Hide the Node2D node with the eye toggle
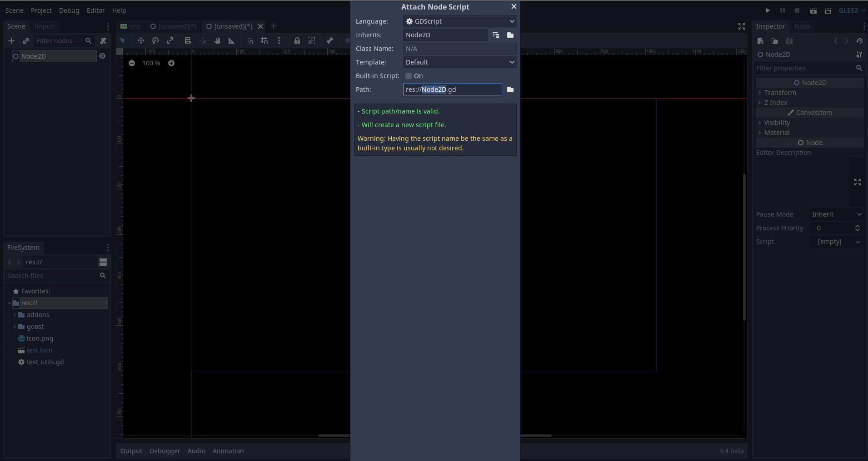The height and width of the screenshot is (461, 868). [102, 56]
